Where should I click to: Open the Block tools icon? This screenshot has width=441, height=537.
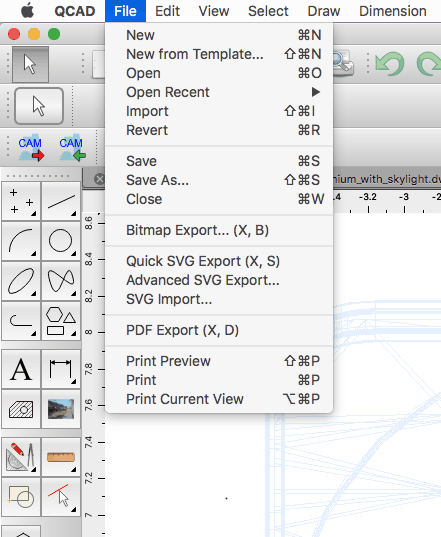point(21,497)
